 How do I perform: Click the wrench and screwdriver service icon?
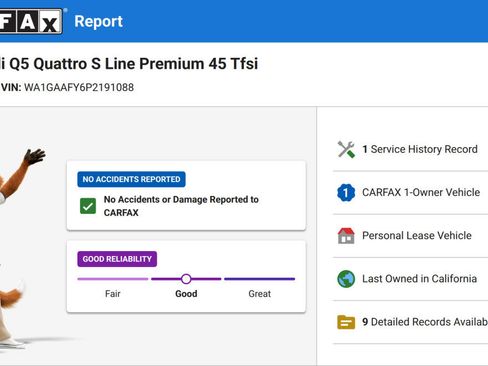(x=346, y=149)
